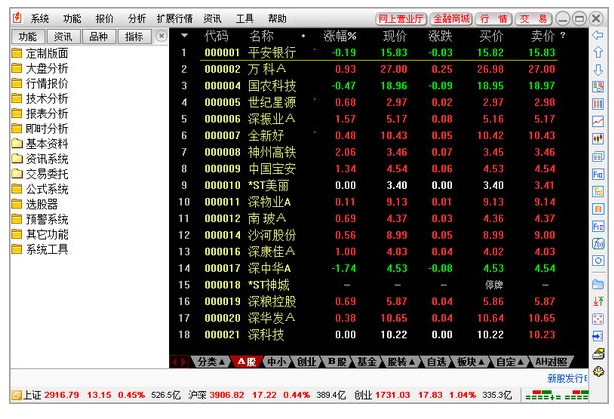The width and height of the screenshot is (614, 419).
Task: Click the F12 icon in right toolbar
Action: [x=598, y=226]
